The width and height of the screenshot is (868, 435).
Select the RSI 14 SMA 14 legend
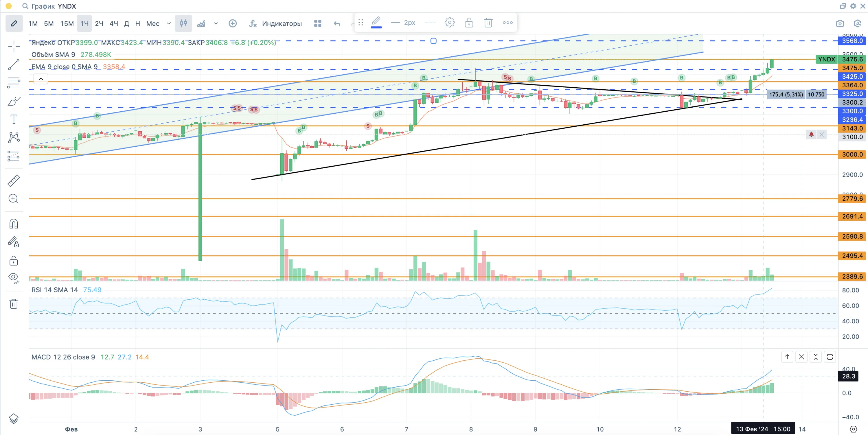[x=55, y=290]
